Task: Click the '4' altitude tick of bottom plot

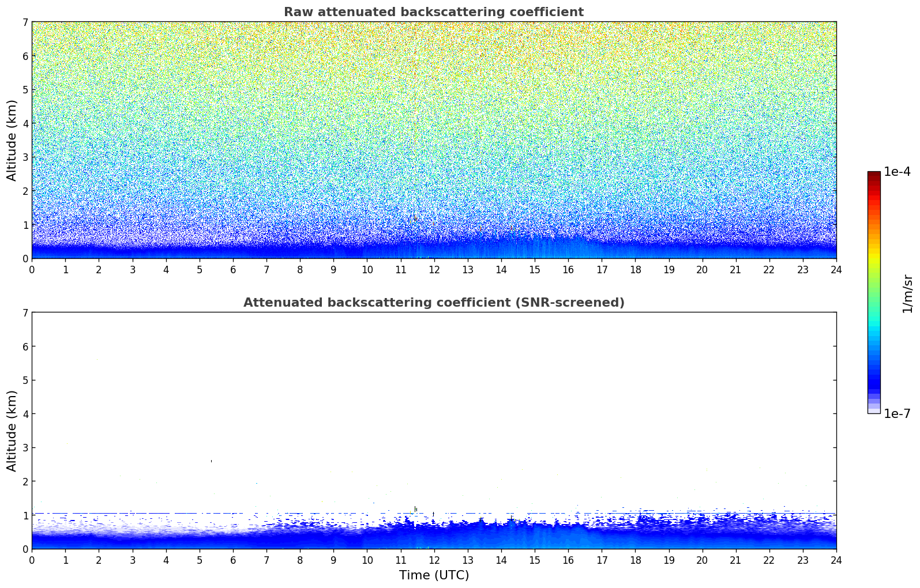Action: [x=25, y=414]
